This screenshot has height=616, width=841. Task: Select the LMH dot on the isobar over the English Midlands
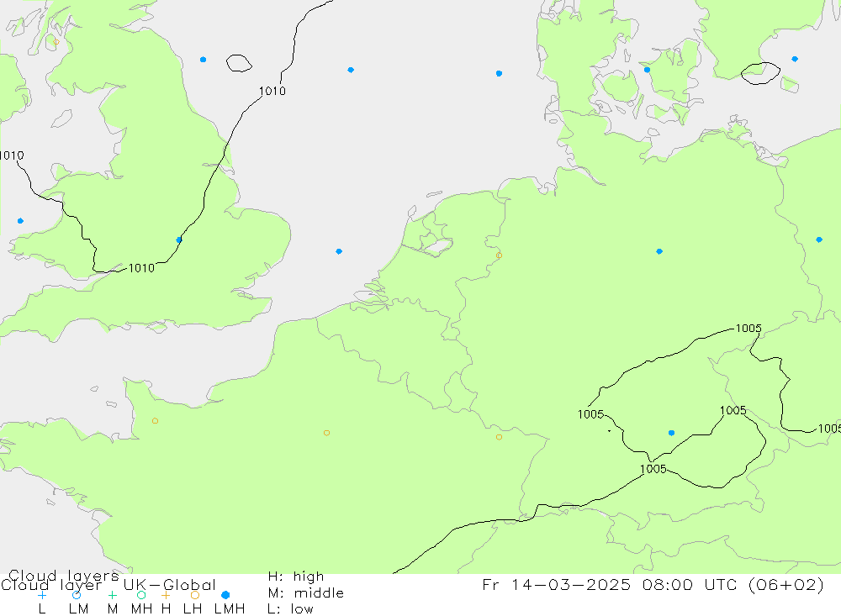[179, 240]
